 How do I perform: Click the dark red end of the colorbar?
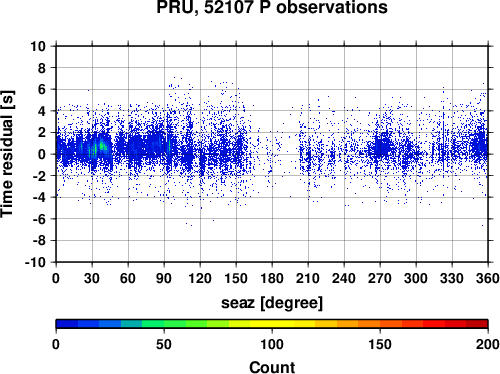[477, 324]
